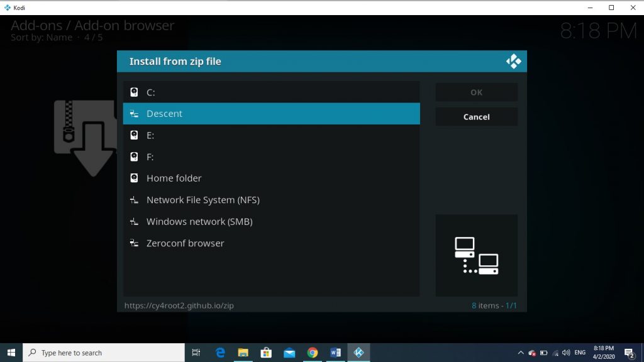Open the volume control in system tray
Screen dimensions: 644x362
point(566,353)
